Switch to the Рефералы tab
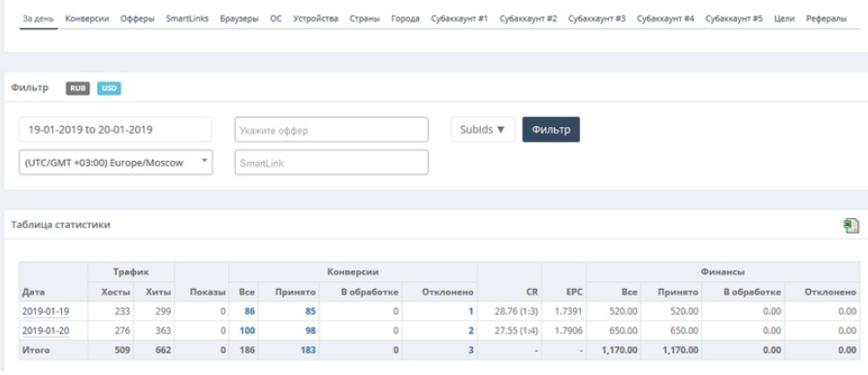 tap(826, 18)
